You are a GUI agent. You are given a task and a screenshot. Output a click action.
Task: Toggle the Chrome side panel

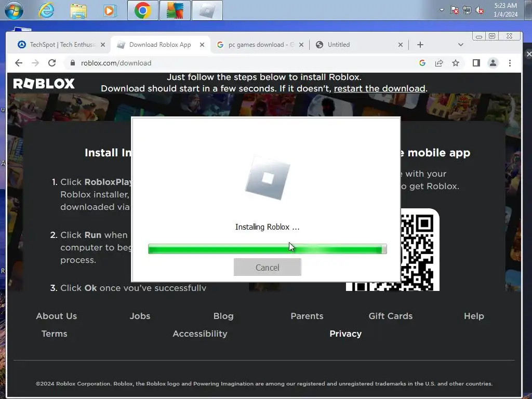[x=476, y=63]
